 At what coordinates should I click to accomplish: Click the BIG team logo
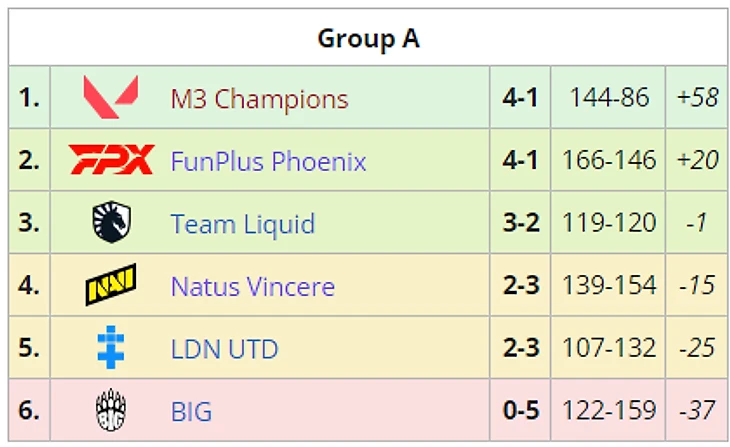point(111,411)
